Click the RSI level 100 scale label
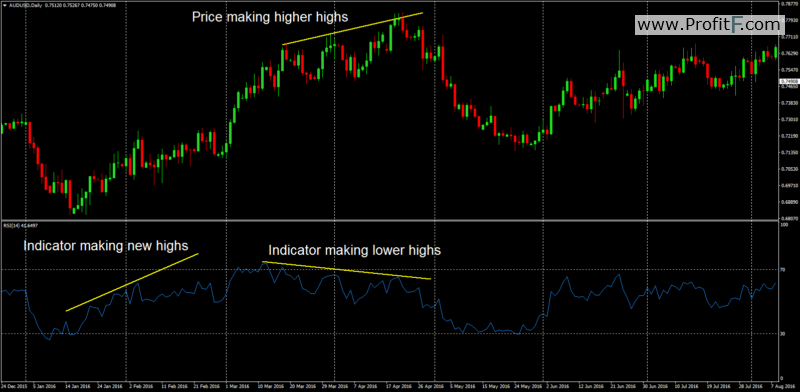Image resolution: width=800 pixels, height=392 pixels. click(785, 224)
